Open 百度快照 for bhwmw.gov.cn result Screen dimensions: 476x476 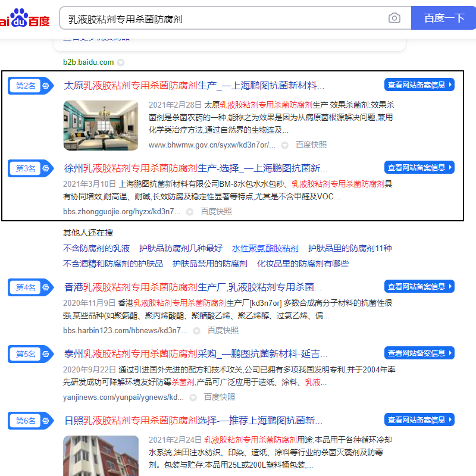coord(311,145)
